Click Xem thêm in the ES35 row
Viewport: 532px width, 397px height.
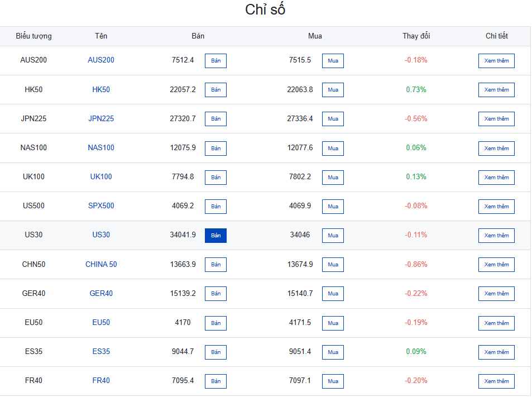496,352
